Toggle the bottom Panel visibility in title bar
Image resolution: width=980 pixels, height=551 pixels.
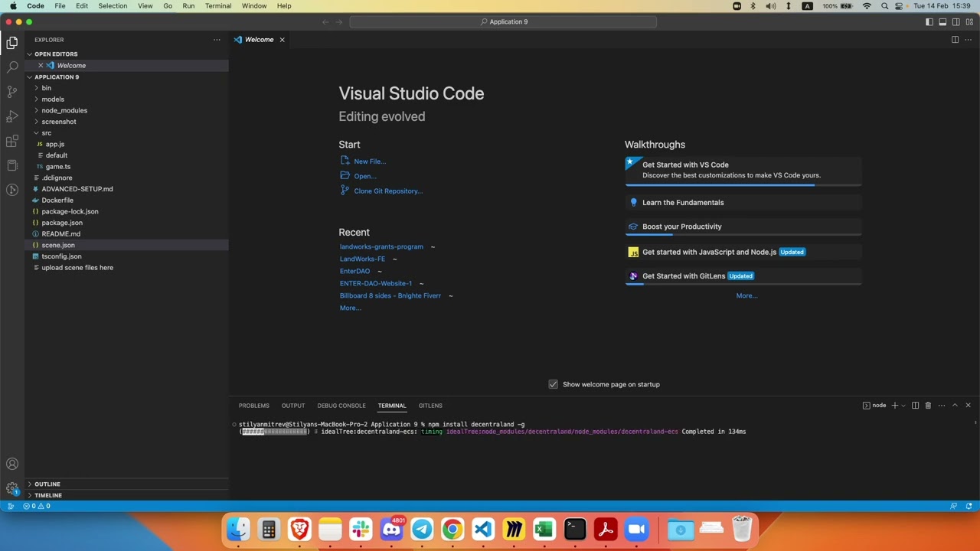tap(942, 22)
